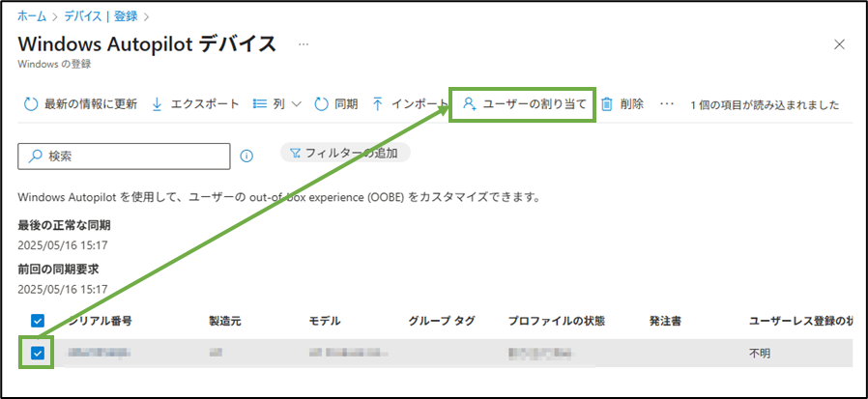Sort by グループ タグ column header

pos(442,321)
